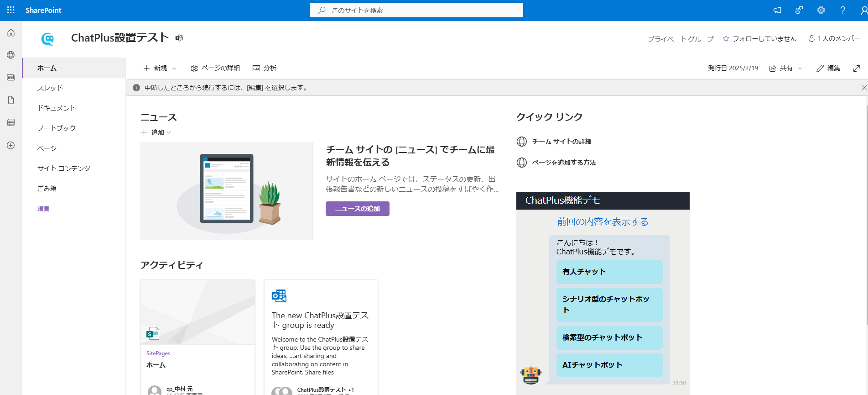Viewport: 868px width, 395px height.
Task: Open the network share icon in header
Action: [799, 10]
